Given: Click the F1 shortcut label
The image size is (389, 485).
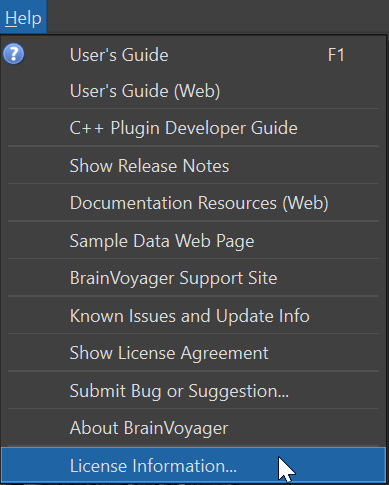Looking at the screenshot, I should pos(336,55).
